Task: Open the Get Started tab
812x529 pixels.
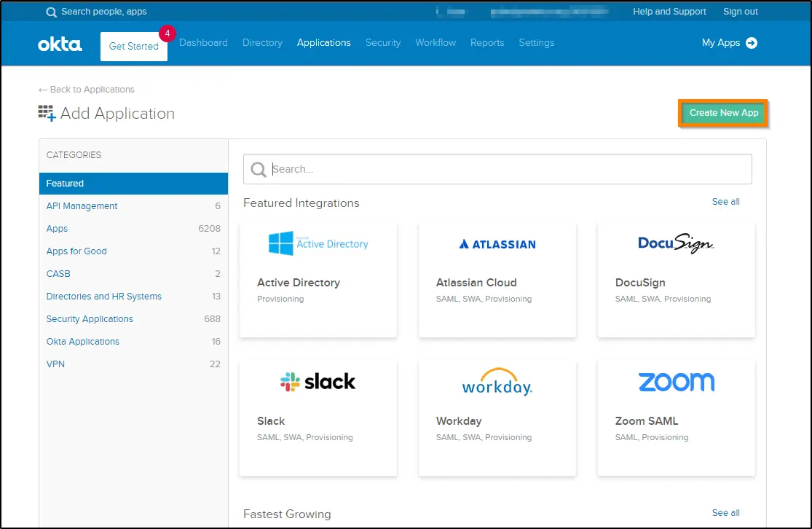Action: click(133, 46)
